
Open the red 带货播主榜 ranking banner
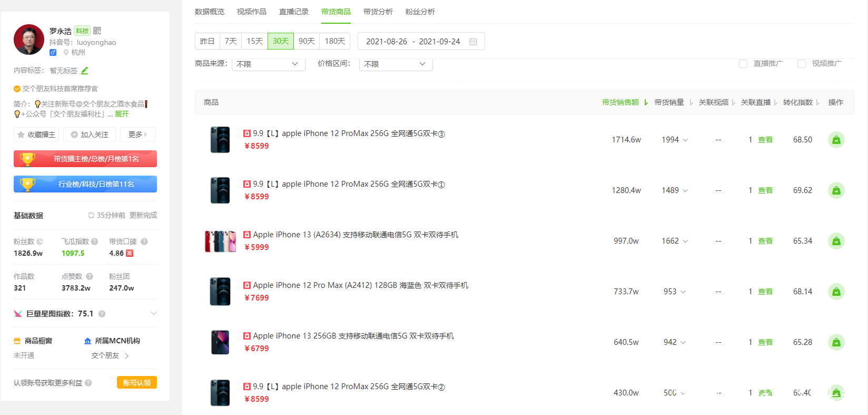coord(85,159)
